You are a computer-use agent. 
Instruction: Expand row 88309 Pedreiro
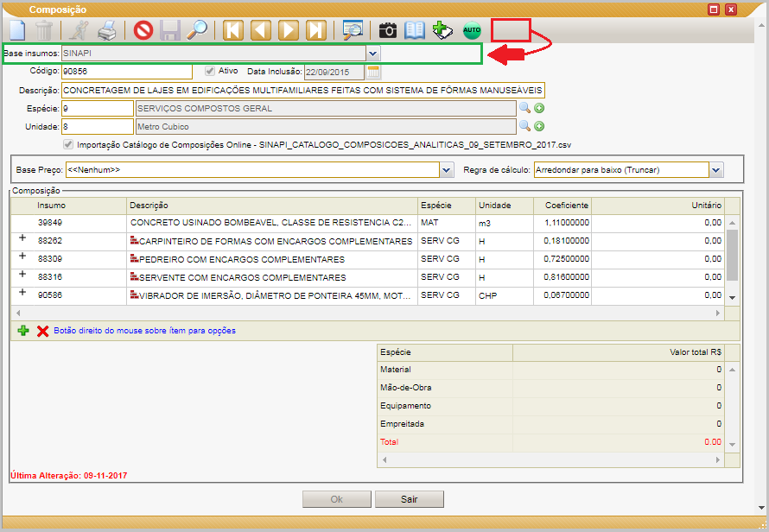pyautogui.click(x=22, y=256)
